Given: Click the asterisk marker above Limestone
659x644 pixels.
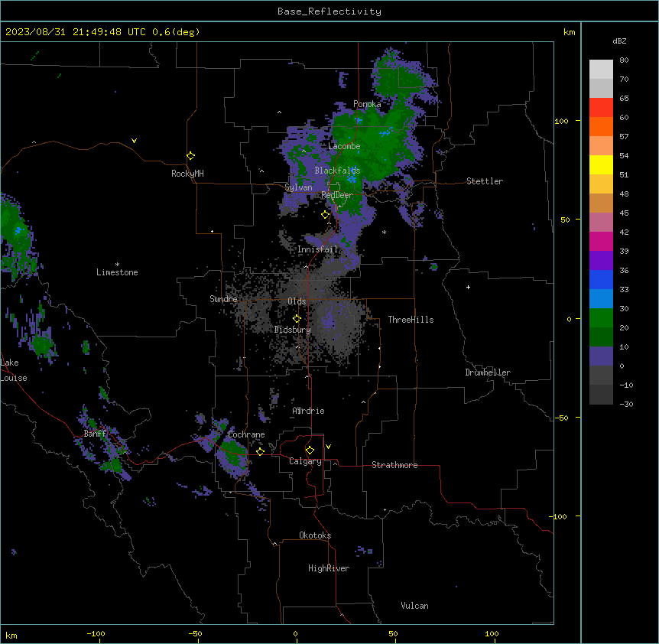Looking at the screenshot, I should [x=117, y=265].
